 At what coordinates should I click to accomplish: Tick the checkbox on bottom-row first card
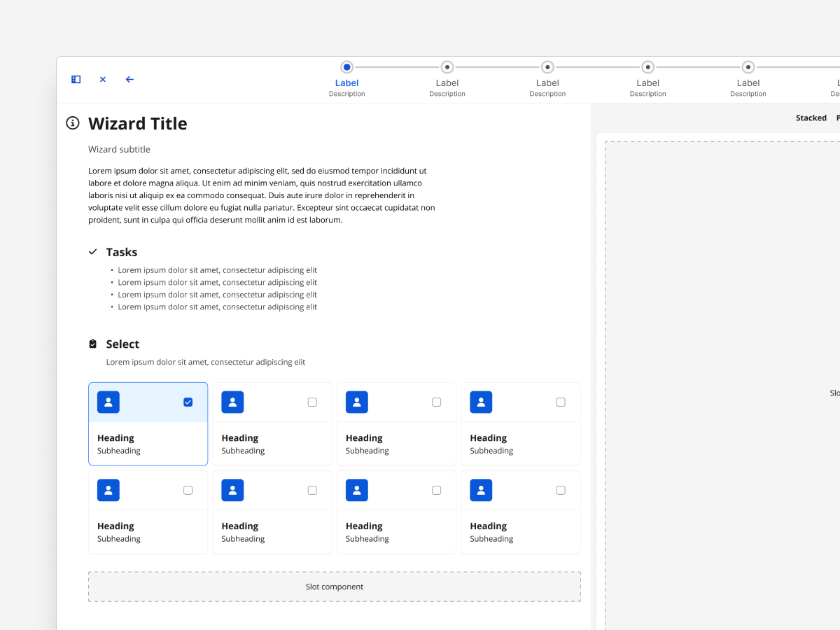pyautogui.click(x=188, y=490)
